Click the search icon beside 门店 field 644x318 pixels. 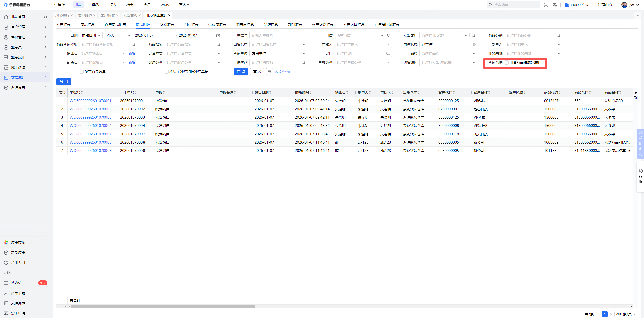(x=389, y=35)
